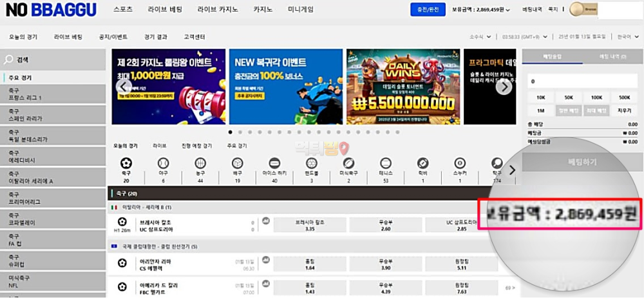Image resolution: width=644 pixels, height=298 pixels.
Task: Switch to the 라이브 tab above sports icons
Action: [x=159, y=146]
